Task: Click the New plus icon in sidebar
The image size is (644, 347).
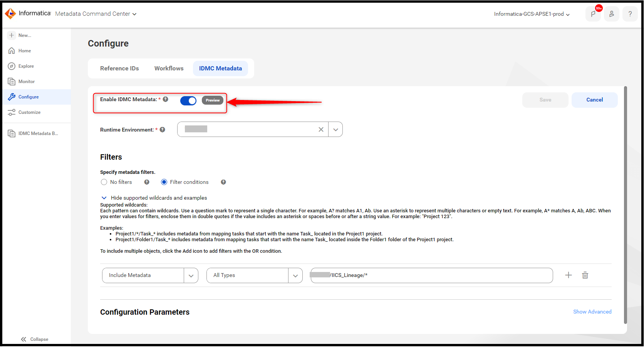Action: point(12,35)
